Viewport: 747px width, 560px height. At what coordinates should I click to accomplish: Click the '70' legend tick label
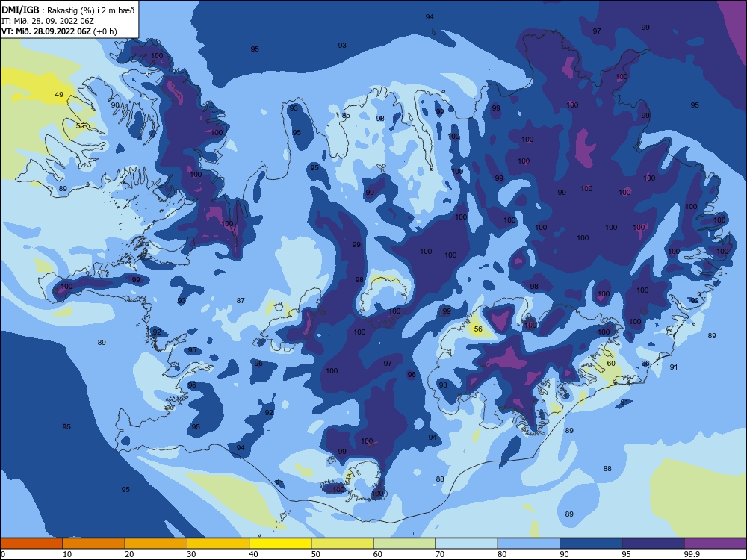click(x=440, y=554)
